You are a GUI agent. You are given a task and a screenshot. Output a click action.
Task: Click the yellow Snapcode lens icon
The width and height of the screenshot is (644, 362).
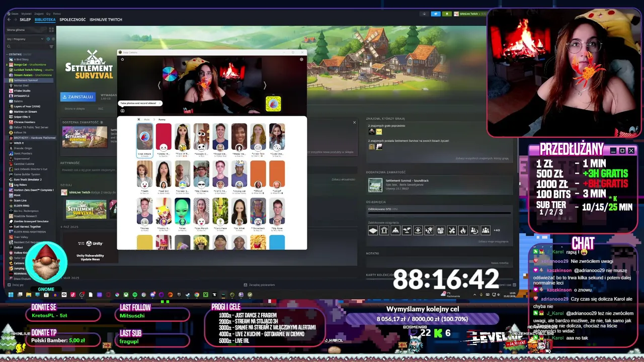273,104
